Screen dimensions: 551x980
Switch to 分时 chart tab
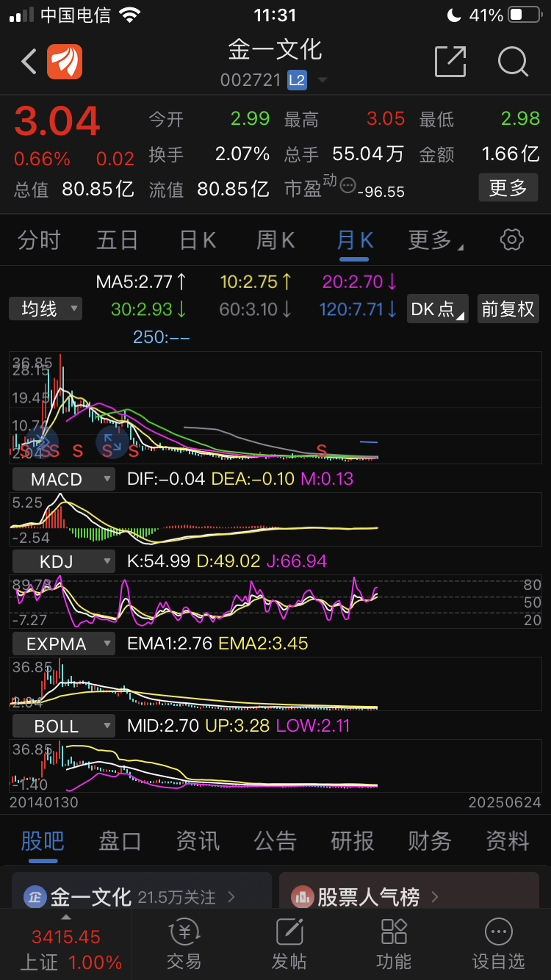pyautogui.click(x=39, y=239)
